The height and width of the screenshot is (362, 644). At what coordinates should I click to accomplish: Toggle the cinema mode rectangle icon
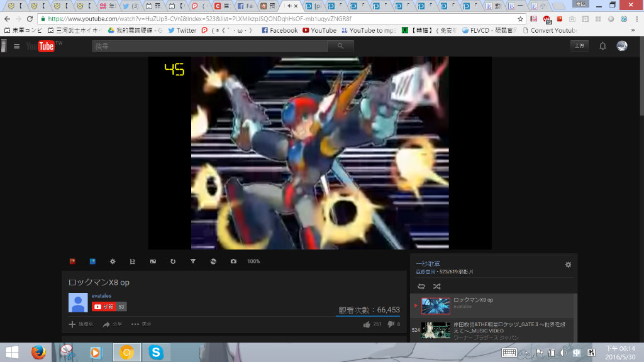click(153, 261)
